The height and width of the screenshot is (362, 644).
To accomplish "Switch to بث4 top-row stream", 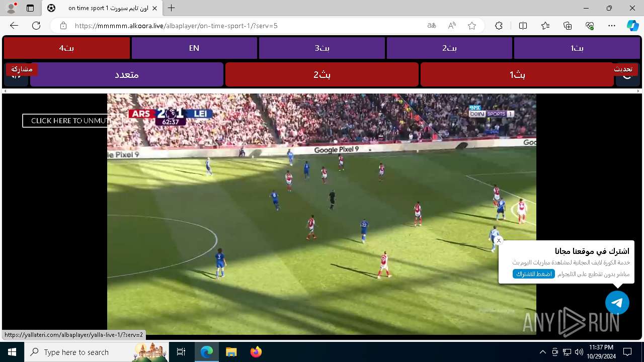I will [x=66, y=48].
